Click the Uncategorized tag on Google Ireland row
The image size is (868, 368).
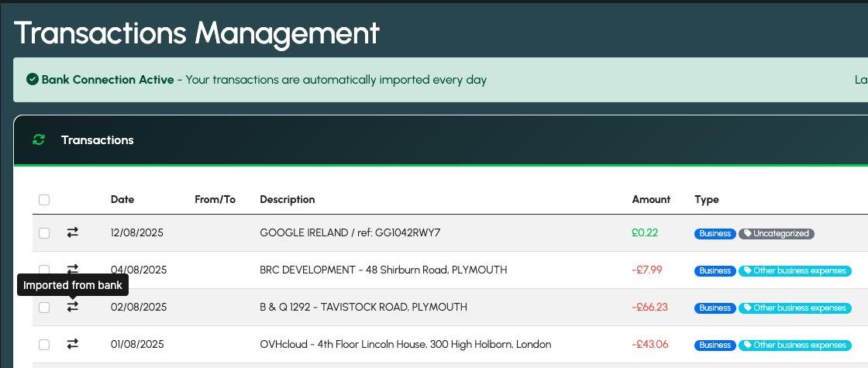776,233
